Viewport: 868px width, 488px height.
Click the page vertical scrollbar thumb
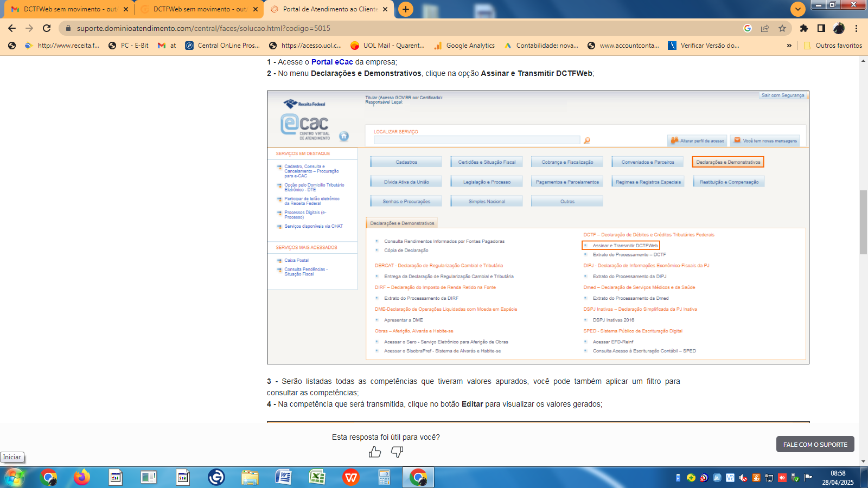pyautogui.click(x=863, y=222)
